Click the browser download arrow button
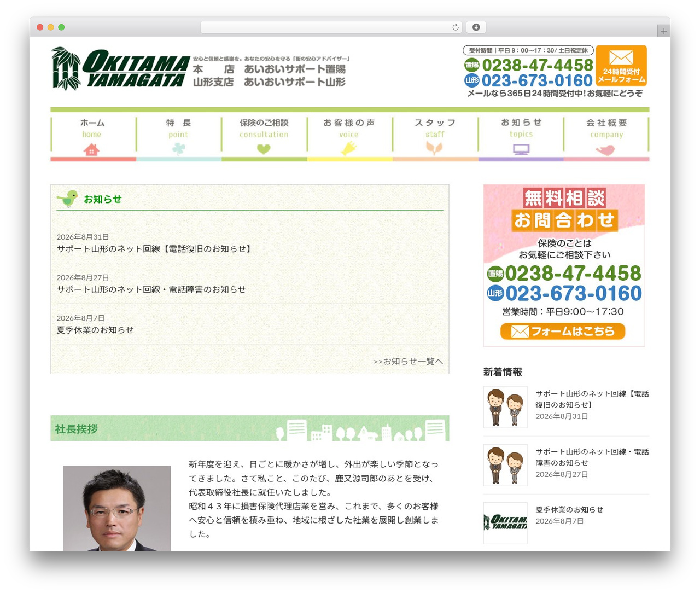 pyautogui.click(x=476, y=27)
